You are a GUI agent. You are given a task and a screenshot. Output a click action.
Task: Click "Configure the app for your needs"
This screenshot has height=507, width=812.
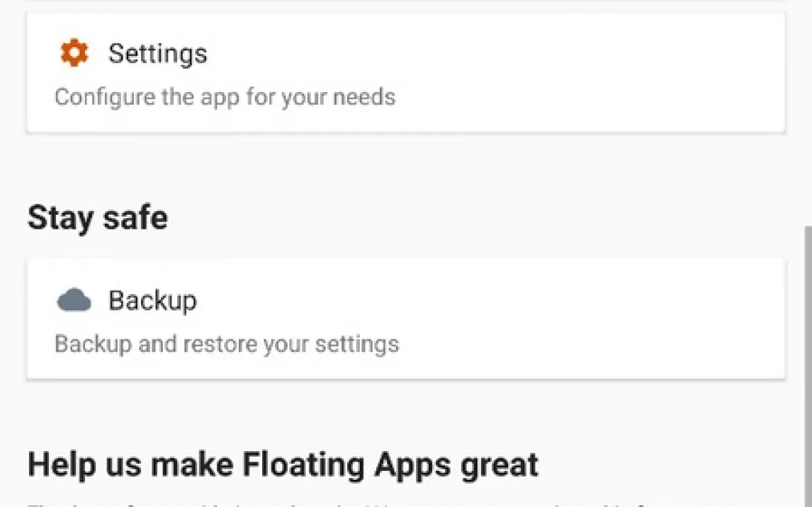click(x=225, y=96)
